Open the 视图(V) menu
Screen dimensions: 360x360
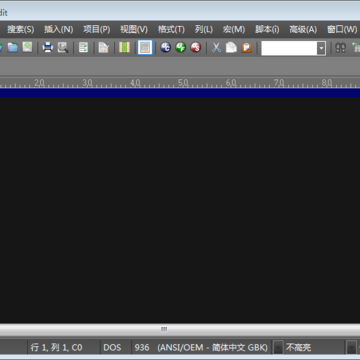click(x=134, y=29)
